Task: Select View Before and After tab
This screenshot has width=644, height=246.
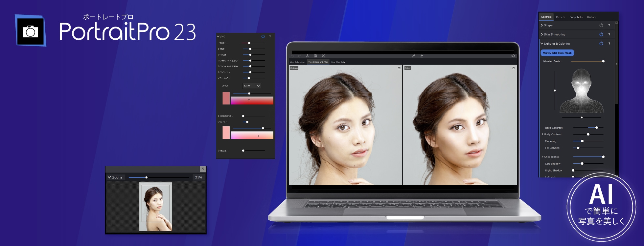Action: (x=318, y=62)
